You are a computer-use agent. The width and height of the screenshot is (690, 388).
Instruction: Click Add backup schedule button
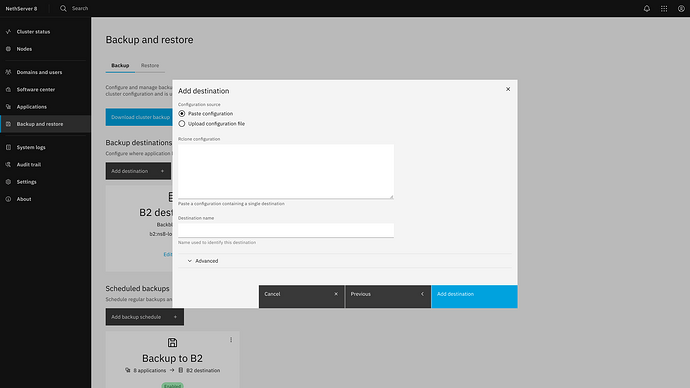coord(145,317)
